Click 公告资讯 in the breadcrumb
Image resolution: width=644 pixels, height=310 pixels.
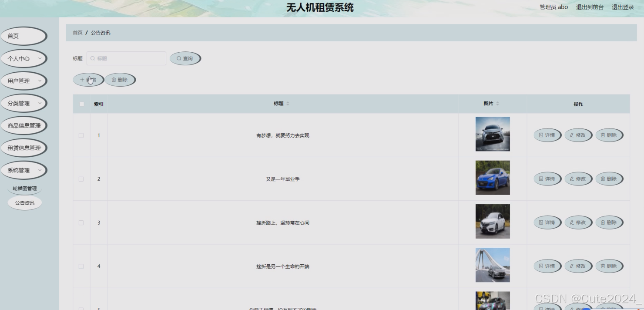[x=101, y=33]
